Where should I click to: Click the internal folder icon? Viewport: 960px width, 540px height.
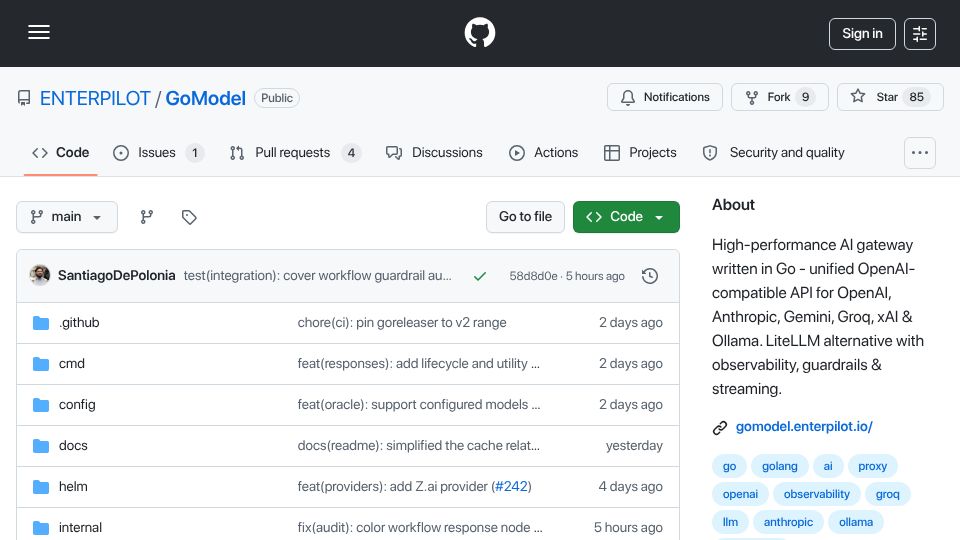point(41,528)
